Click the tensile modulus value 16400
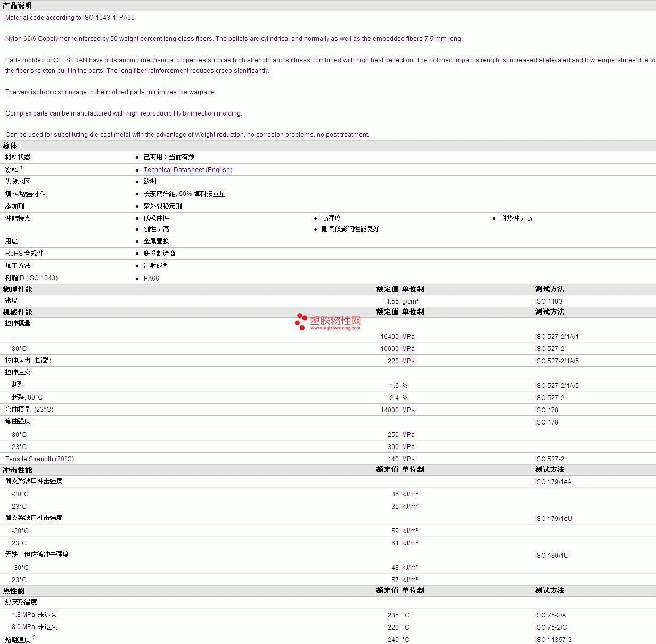Image resolution: width=656 pixels, height=644 pixels. [390, 337]
